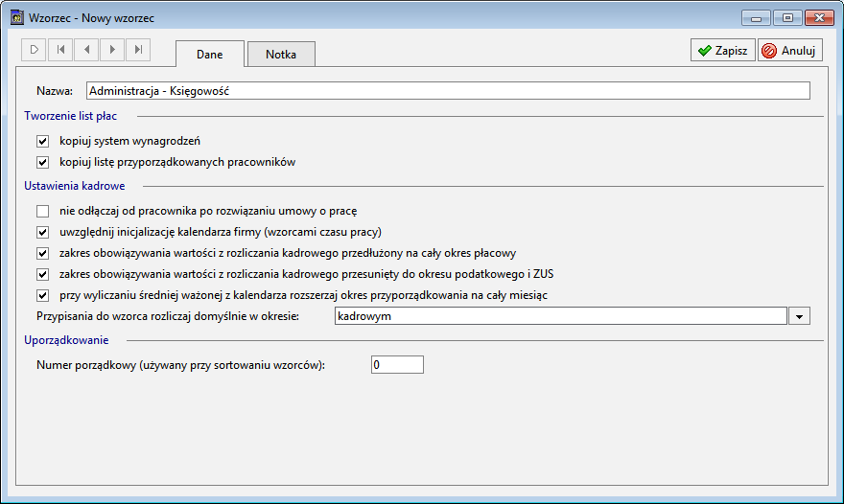Minimize the Wzorzec window
844x504 pixels.
point(757,18)
